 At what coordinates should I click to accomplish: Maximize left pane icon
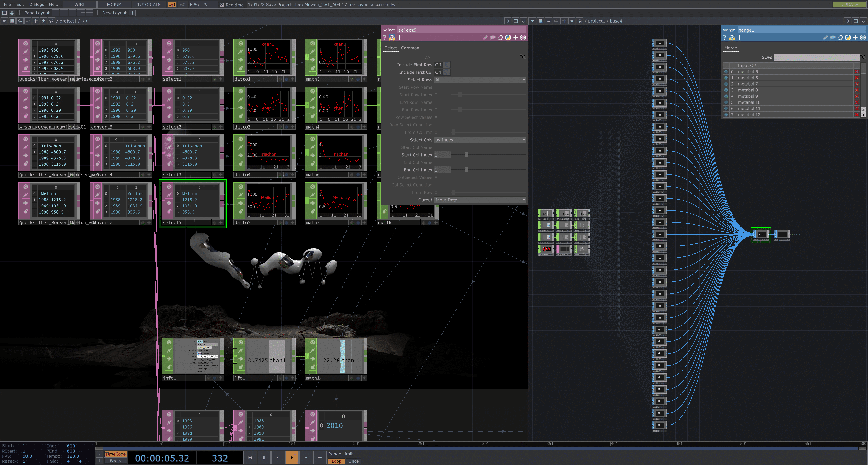click(x=515, y=21)
